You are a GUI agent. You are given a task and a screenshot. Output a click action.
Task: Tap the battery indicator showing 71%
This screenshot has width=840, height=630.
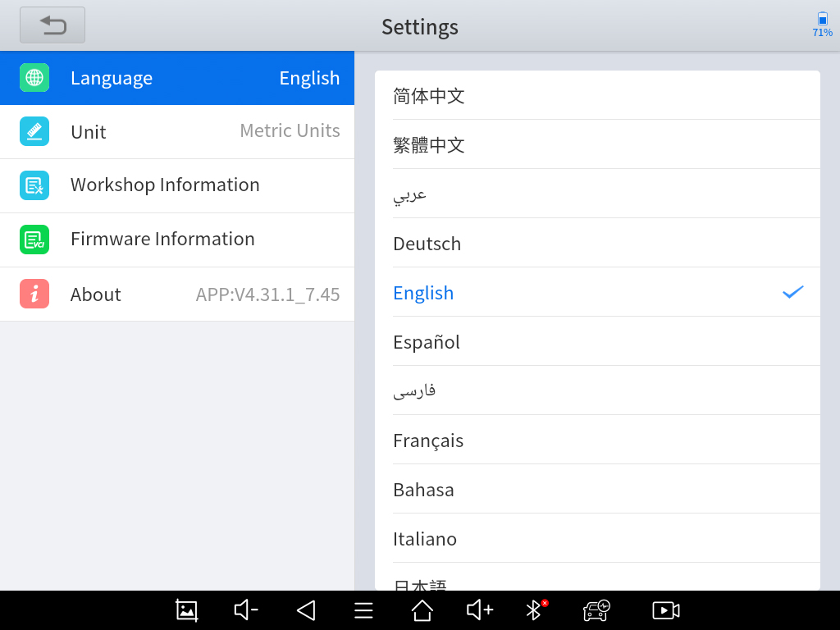[x=822, y=25]
